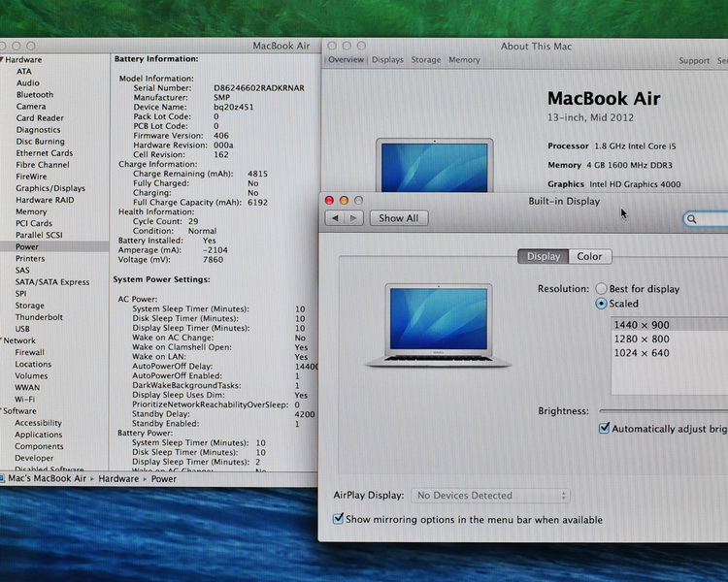This screenshot has height=582, width=728.
Task: Toggle Show mirroring options checkbox
Action: point(339,518)
